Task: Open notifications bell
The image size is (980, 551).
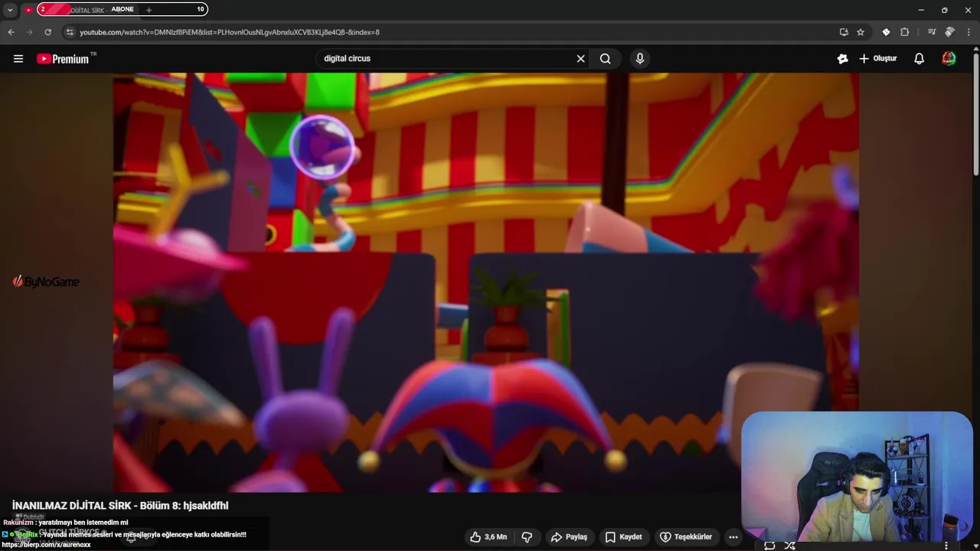Action: click(x=920, y=59)
